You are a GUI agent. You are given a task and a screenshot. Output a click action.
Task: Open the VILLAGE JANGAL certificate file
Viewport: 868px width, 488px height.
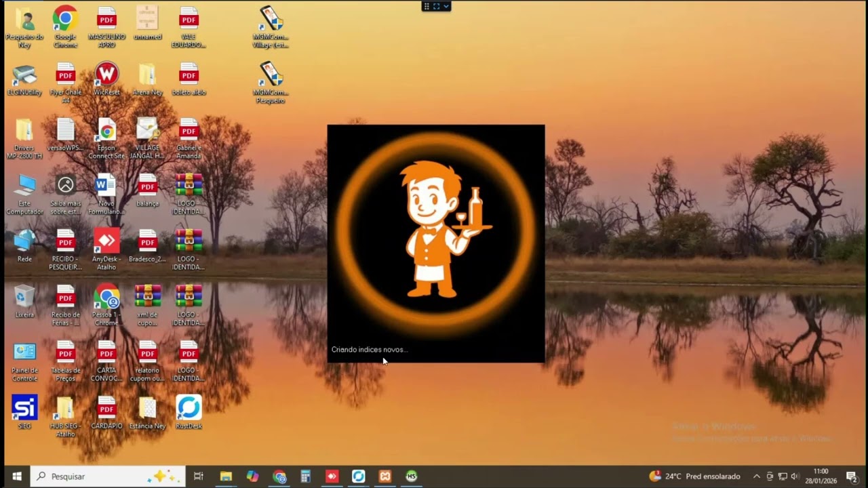point(147,139)
